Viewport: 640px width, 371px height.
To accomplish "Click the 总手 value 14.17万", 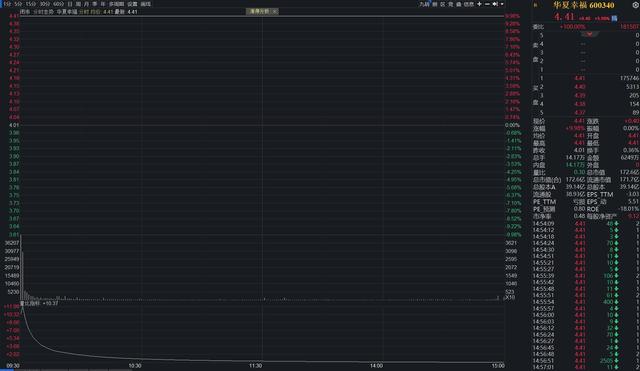I will tap(576, 158).
